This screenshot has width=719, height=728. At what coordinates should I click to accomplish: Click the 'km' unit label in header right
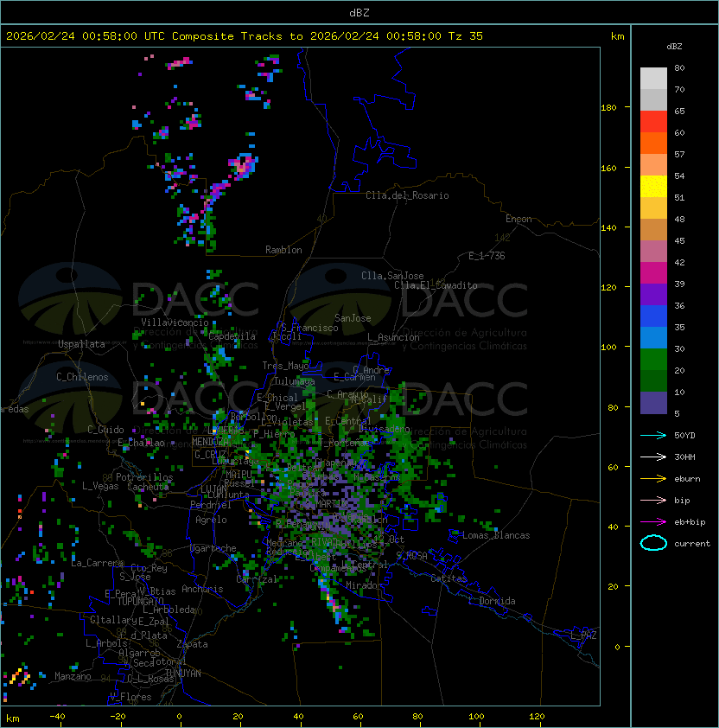617,36
